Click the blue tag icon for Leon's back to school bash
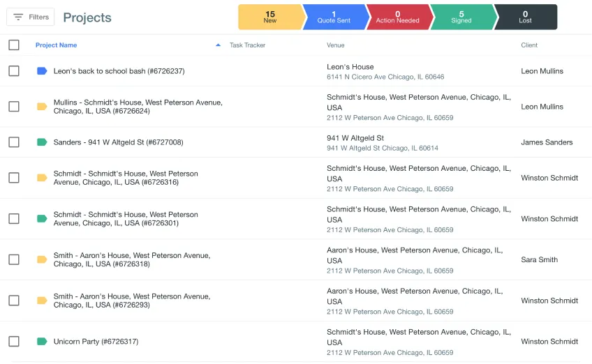Screen dimensions: 592x364 click(x=42, y=71)
